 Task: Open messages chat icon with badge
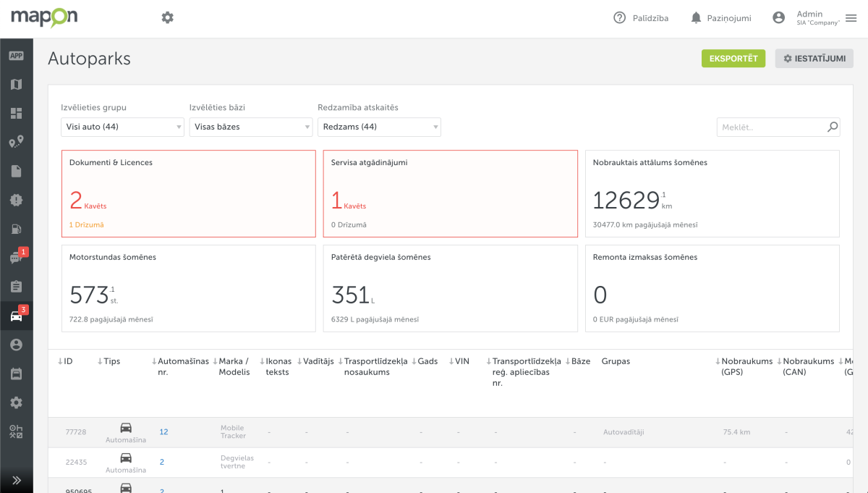(16, 258)
